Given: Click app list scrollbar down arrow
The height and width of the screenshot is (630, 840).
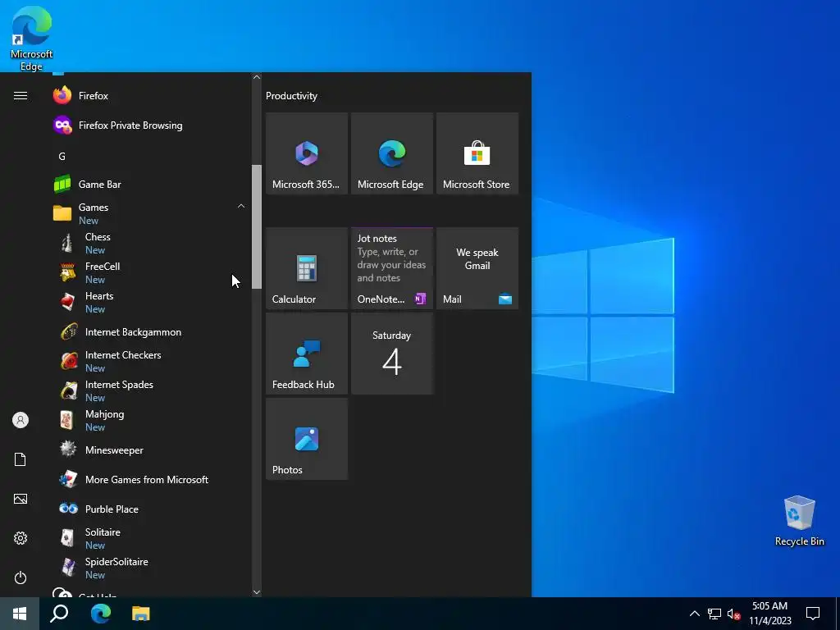Looking at the screenshot, I should (x=257, y=592).
